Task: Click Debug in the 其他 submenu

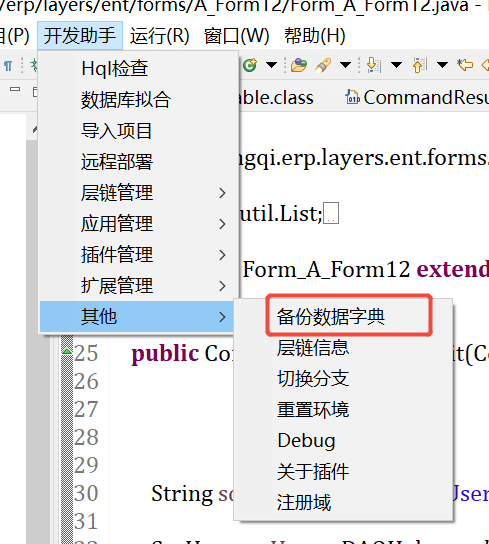Action: point(306,441)
